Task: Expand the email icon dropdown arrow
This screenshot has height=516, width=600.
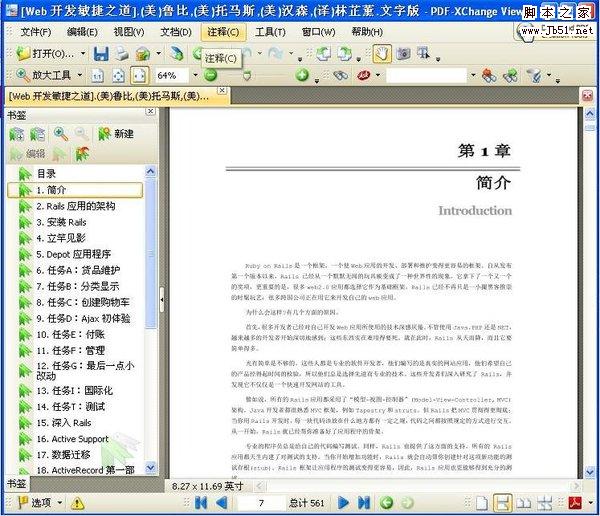Action: [x=158, y=54]
